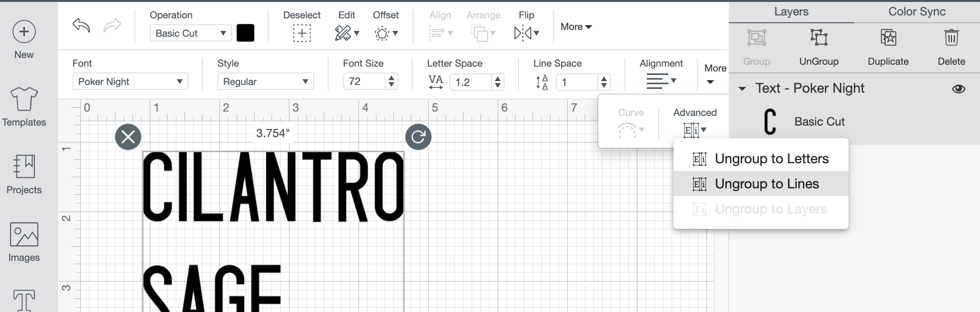Click the Font Size 72 field
980x312 pixels.
pyautogui.click(x=365, y=82)
